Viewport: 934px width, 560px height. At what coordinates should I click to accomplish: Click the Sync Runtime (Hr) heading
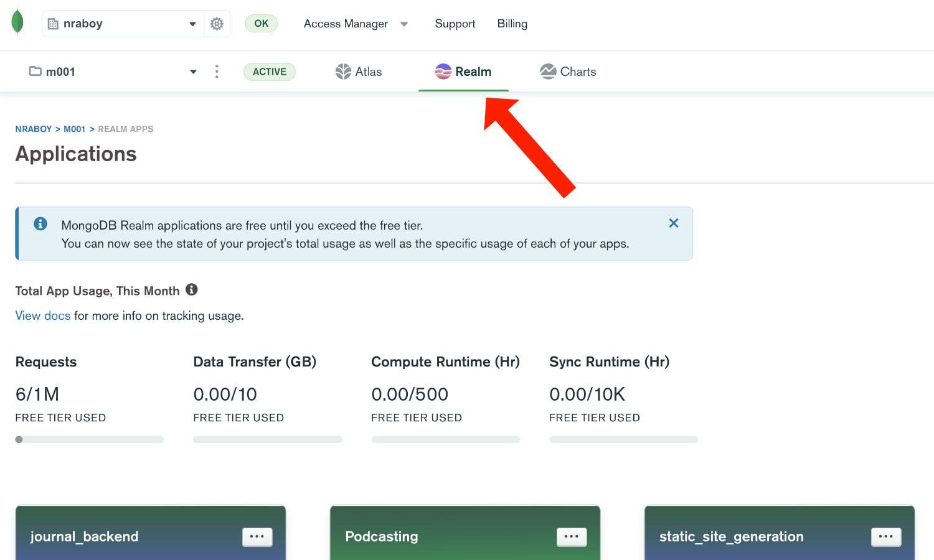pos(609,362)
